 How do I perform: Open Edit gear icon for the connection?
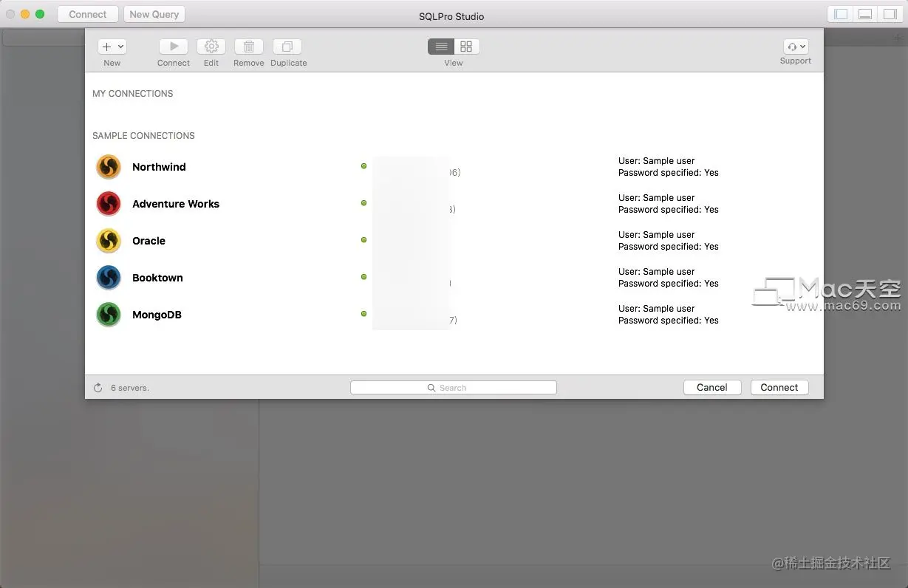(211, 47)
